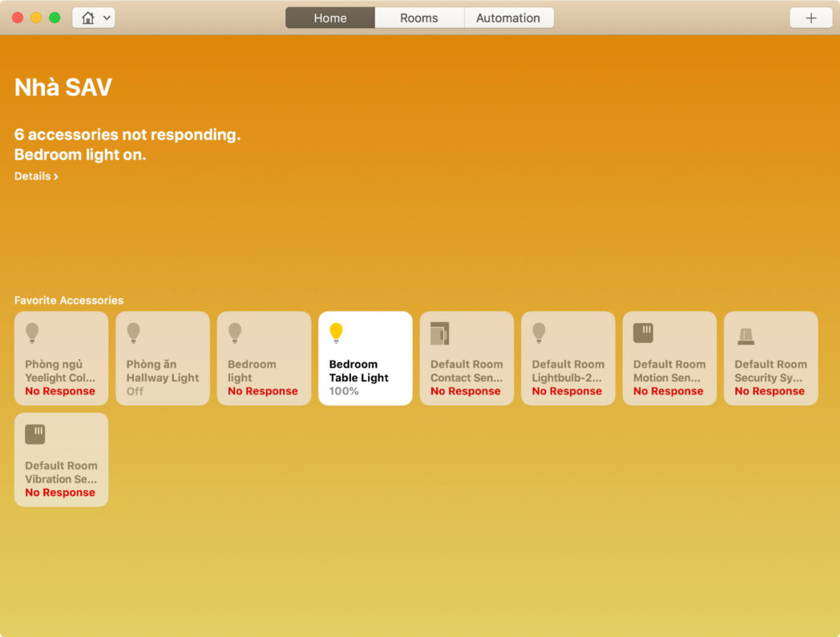Image resolution: width=840 pixels, height=637 pixels.
Task: Click the Vibration Sensor tile icon
Action: [x=34, y=434]
